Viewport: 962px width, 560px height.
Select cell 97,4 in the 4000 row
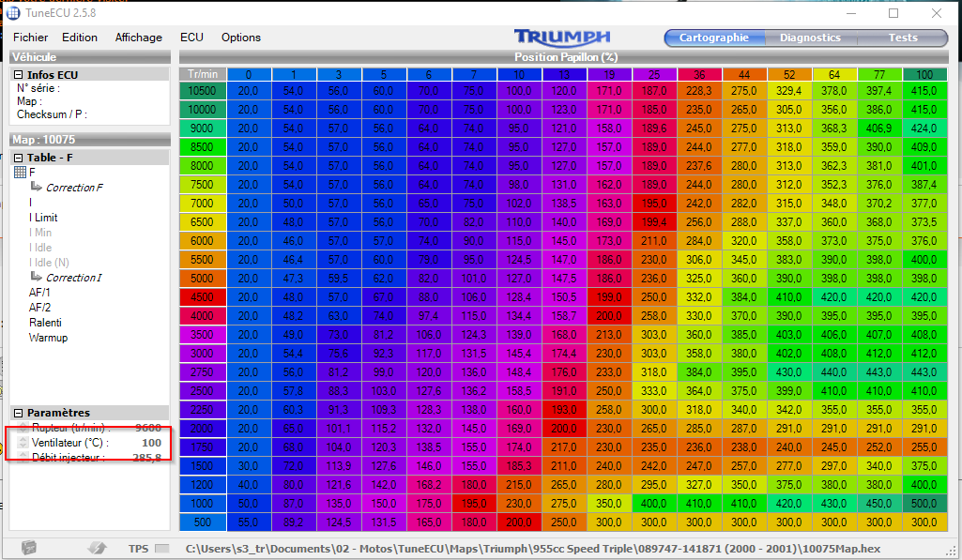point(429,316)
